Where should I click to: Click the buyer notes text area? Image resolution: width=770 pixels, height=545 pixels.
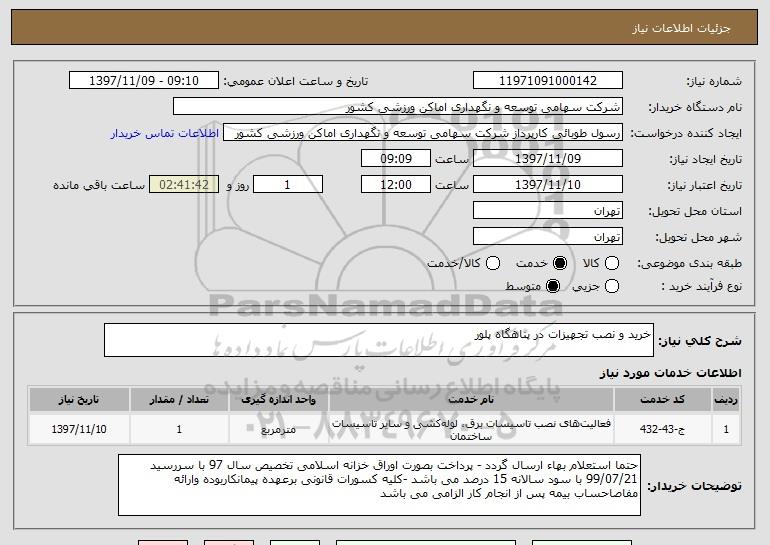380,485
